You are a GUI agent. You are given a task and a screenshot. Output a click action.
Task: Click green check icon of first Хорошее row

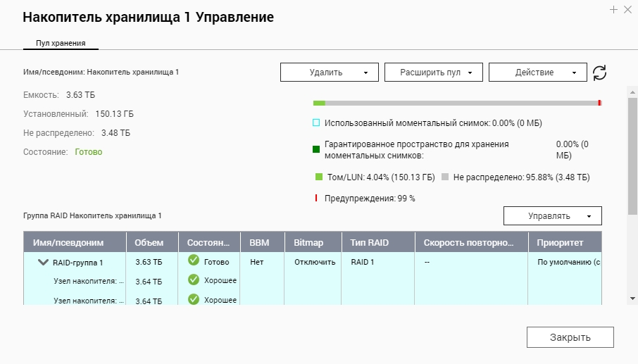point(194,280)
